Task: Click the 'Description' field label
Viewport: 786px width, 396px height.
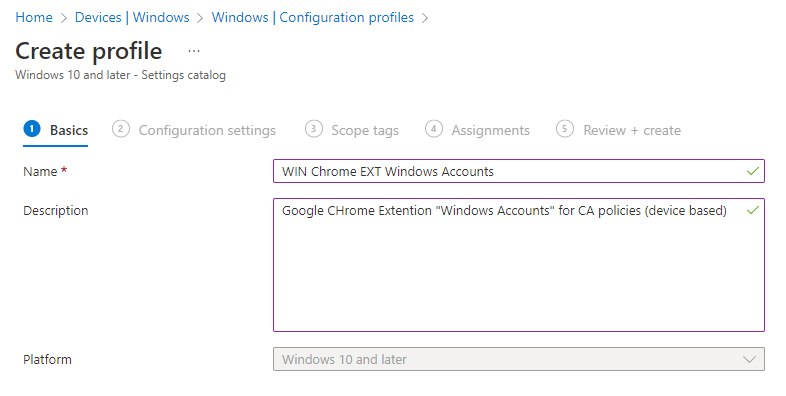Action: coord(56,211)
